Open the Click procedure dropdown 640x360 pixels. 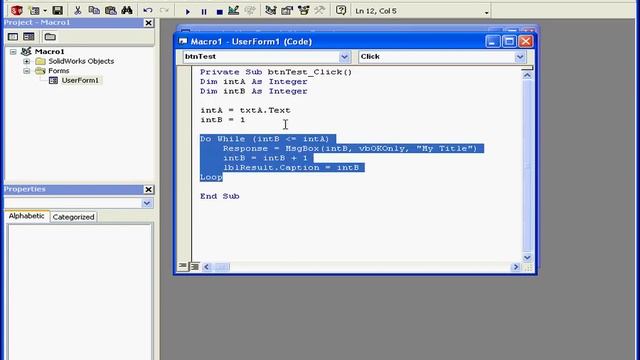tap(520, 57)
